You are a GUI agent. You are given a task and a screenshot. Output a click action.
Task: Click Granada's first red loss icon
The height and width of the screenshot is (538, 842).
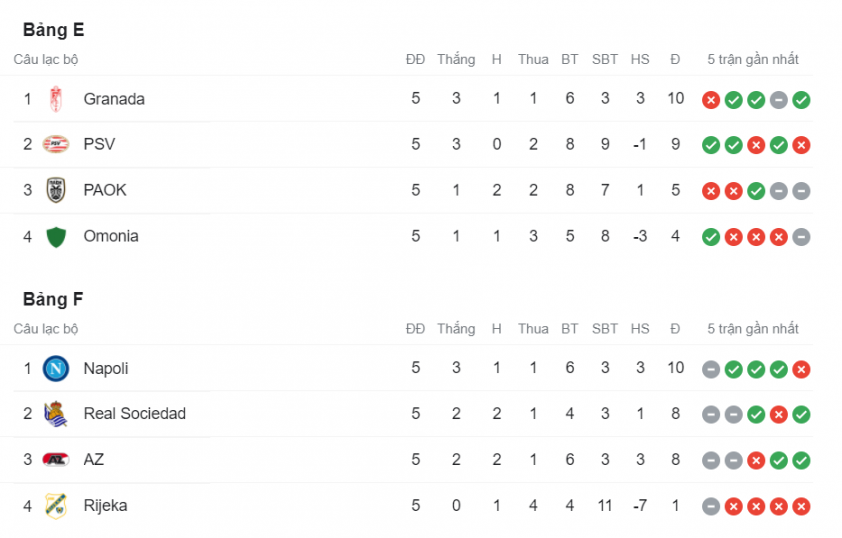pos(711,100)
